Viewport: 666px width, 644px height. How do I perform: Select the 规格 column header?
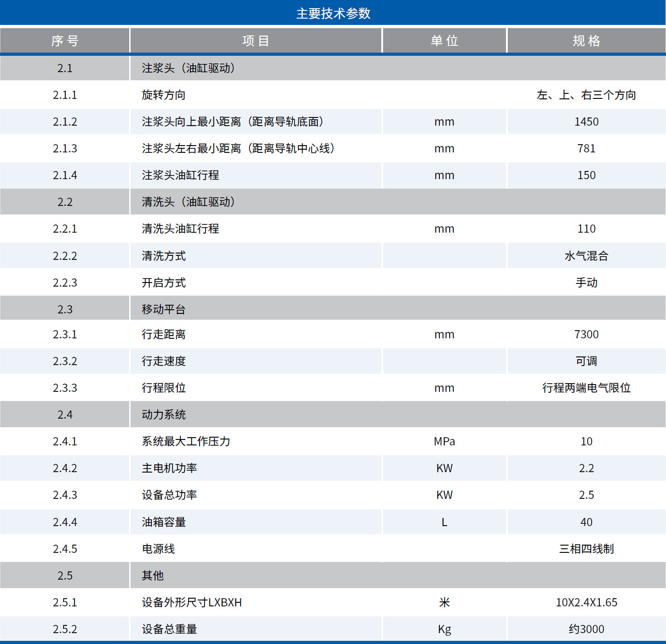pos(586,40)
